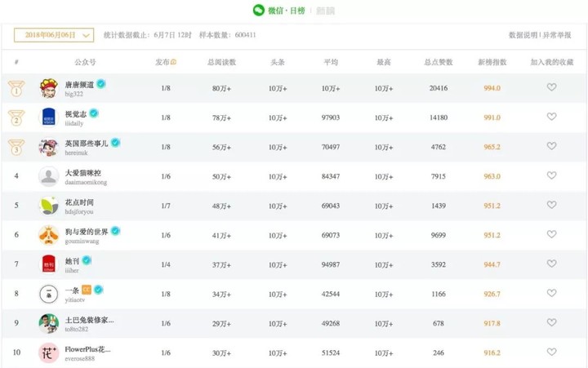Open 花点时间 leaf avatar
The image size is (588, 368).
49,206
